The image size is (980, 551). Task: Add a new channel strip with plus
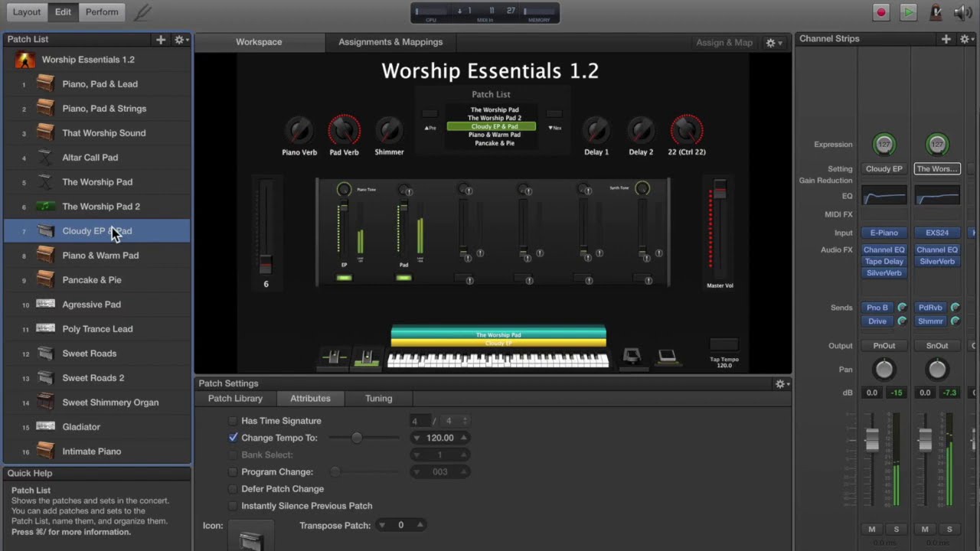click(x=946, y=39)
